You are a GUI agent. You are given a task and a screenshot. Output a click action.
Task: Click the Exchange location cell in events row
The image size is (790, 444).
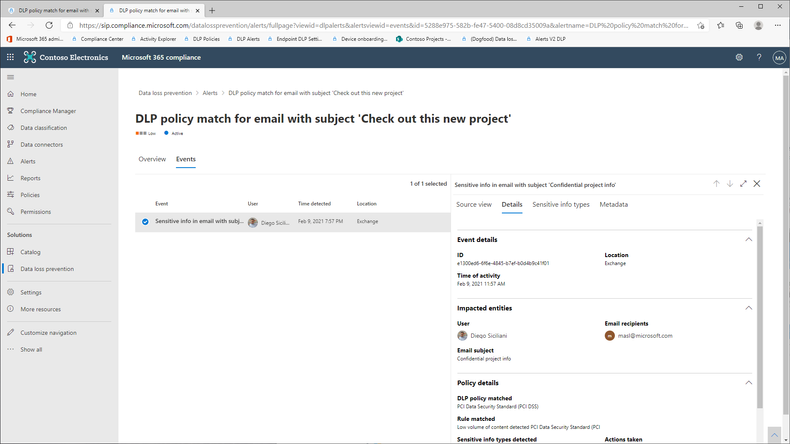point(367,222)
